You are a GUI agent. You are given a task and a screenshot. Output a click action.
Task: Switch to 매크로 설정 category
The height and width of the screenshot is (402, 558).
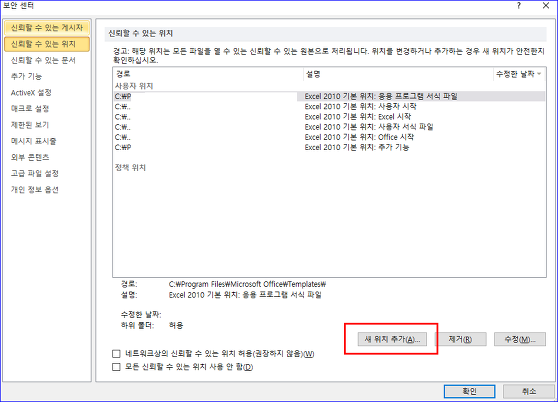30,109
